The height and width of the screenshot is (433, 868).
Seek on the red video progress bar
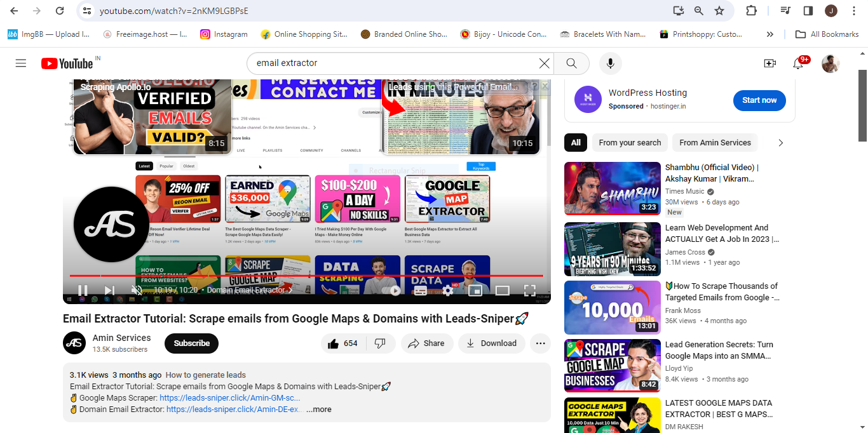click(x=306, y=276)
